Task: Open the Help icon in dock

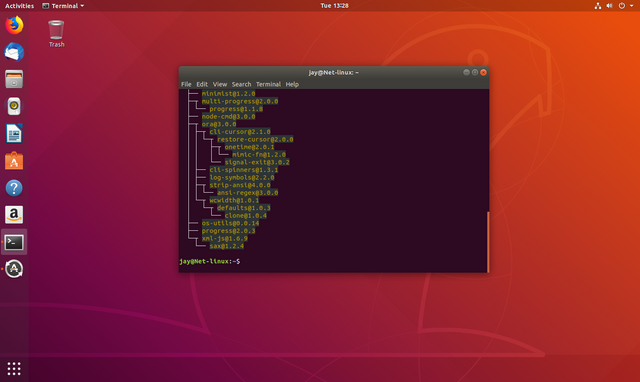Action: click(14, 188)
